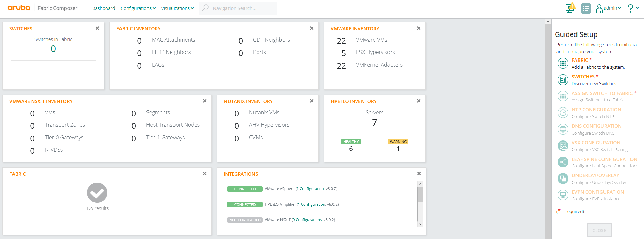The width and height of the screenshot is (644, 239).
Task: Open the Configurations dropdown menu
Action: (138, 8)
